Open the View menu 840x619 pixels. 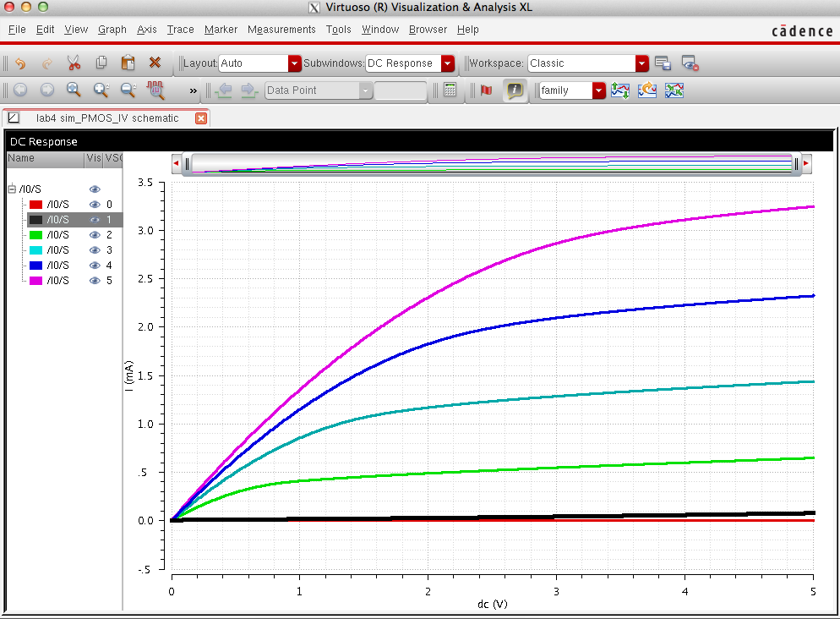click(76, 30)
